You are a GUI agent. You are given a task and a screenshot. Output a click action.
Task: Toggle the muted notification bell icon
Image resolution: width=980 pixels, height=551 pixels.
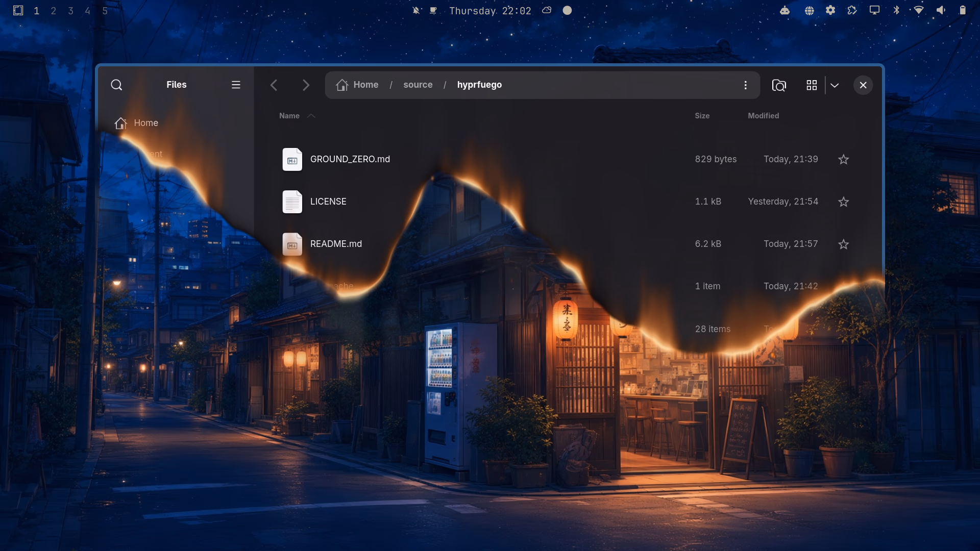(x=416, y=10)
